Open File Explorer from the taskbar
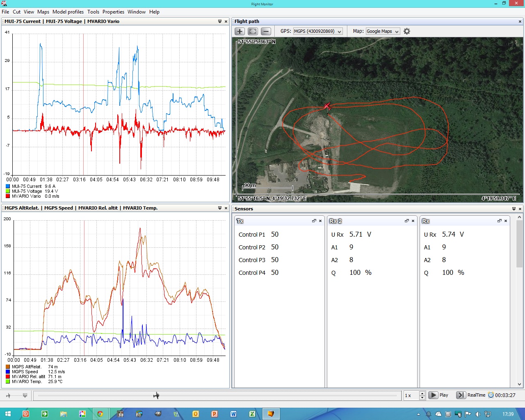Image resolution: width=525 pixels, height=420 pixels. 63,414
